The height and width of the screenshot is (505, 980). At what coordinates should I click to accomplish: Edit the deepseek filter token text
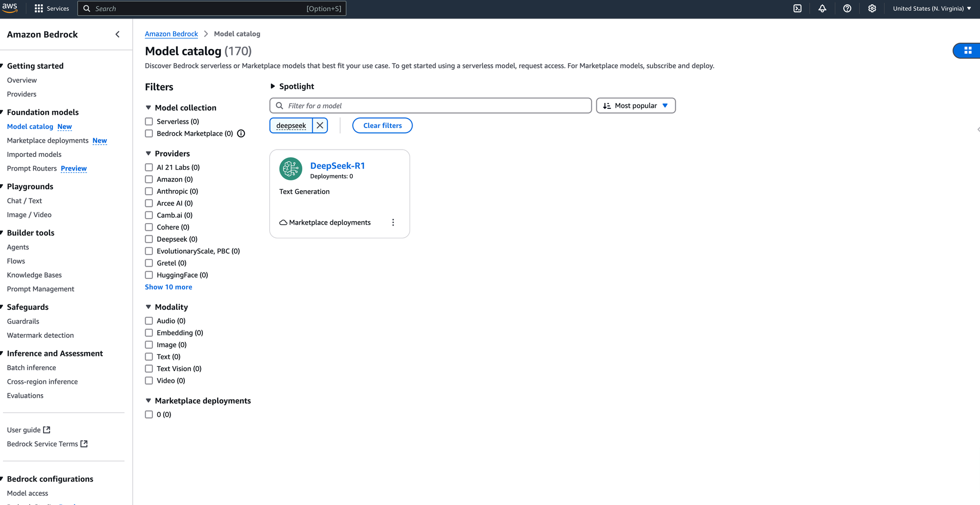pos(291,126)
